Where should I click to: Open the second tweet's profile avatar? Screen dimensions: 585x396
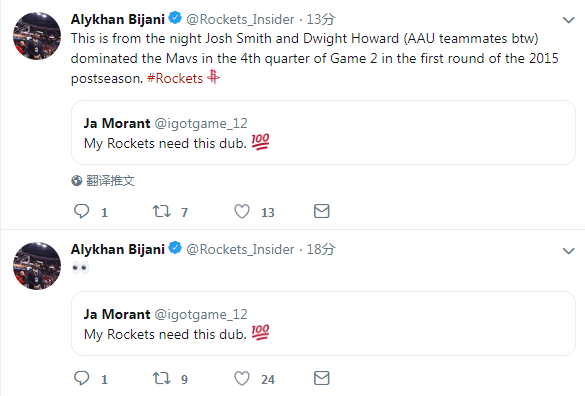(37, 266)
